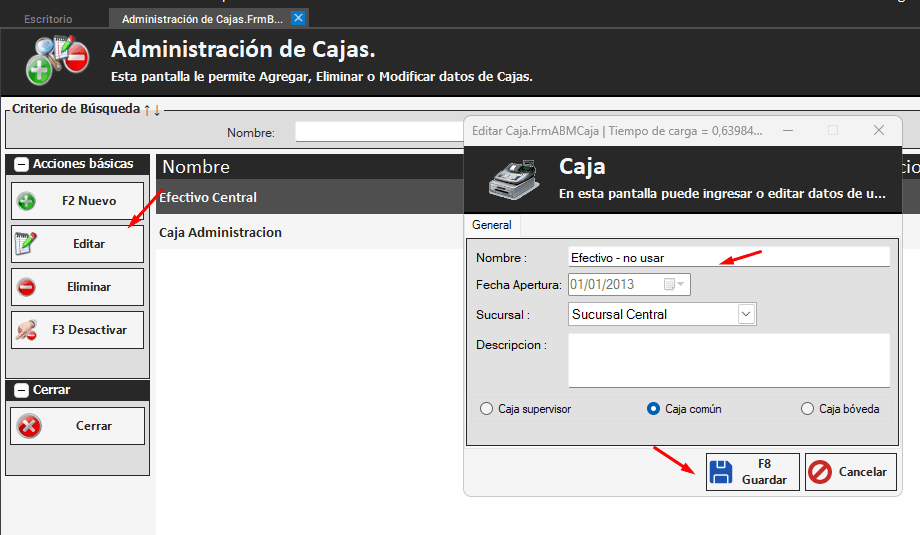Click the red X icon on Cerrar
The height and width of the screenshot is (535, 920).
tap(29, 426)
